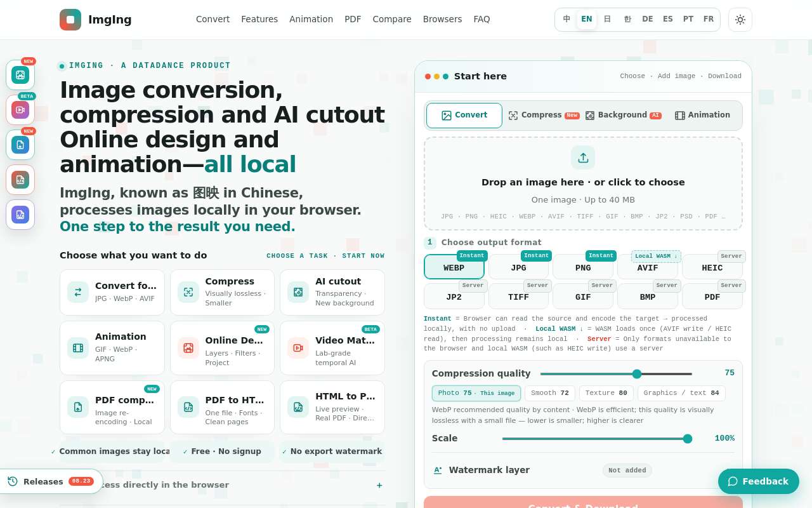Image resolution: width=812 pixels, height=508 pixels.
Task: Switch language to ES
Action: 668,19
